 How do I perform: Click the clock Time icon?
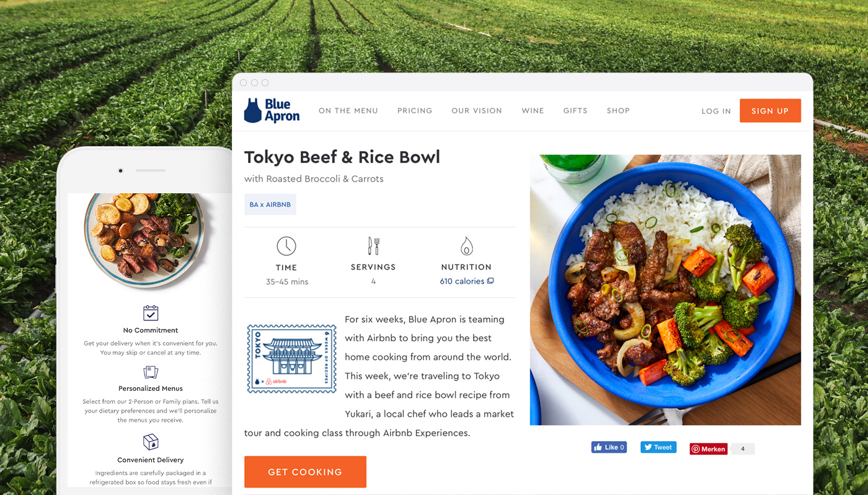(x=286, y=246)
